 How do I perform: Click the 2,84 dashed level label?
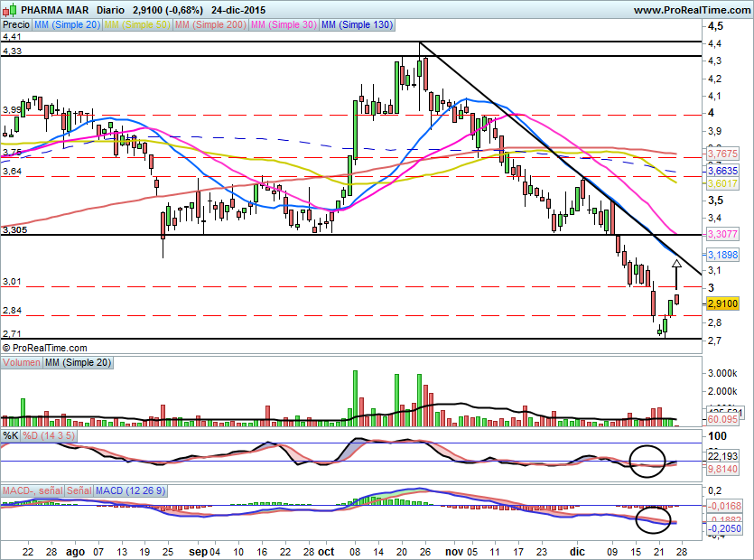tap(12, 311)
